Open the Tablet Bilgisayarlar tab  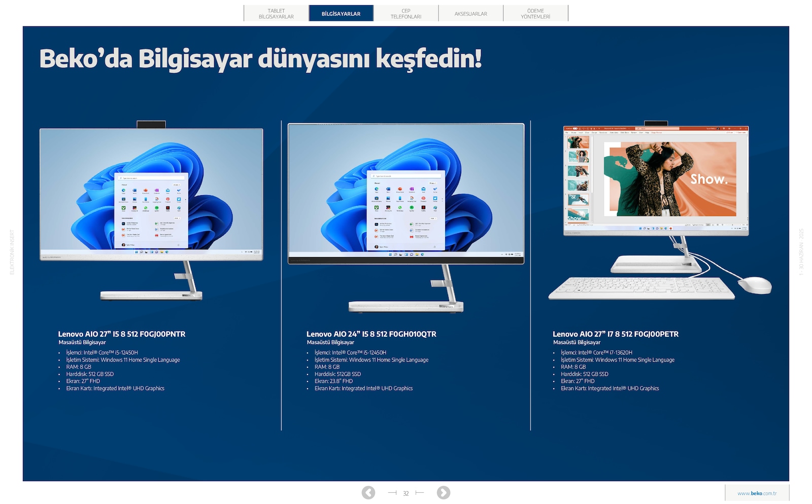tap(276, 14)
